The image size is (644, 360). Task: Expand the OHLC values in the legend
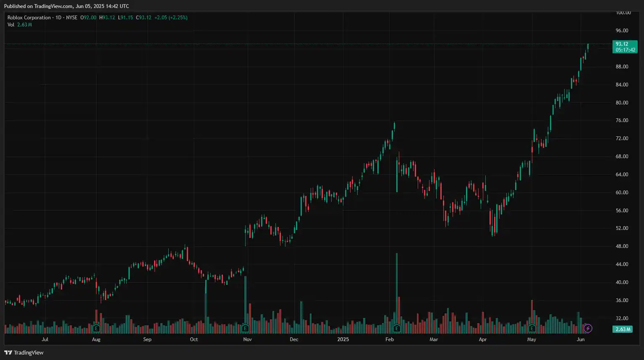pyautogui.click(x=89, y=17)
